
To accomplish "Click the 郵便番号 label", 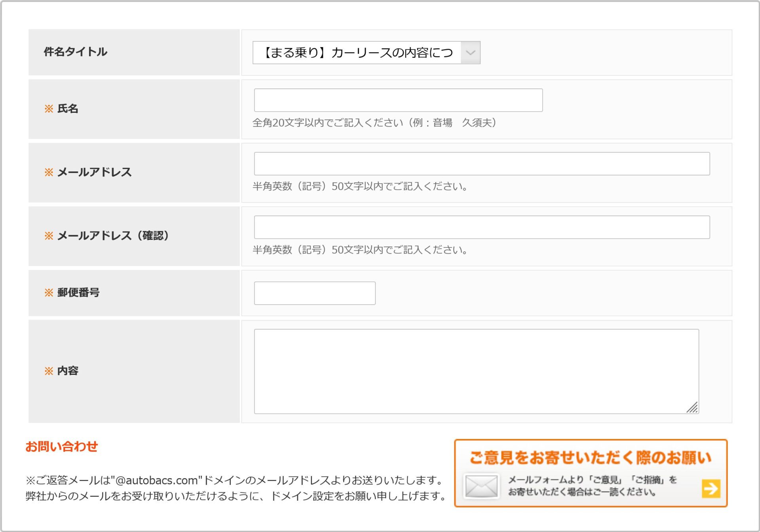I will (x=72, y=293).
